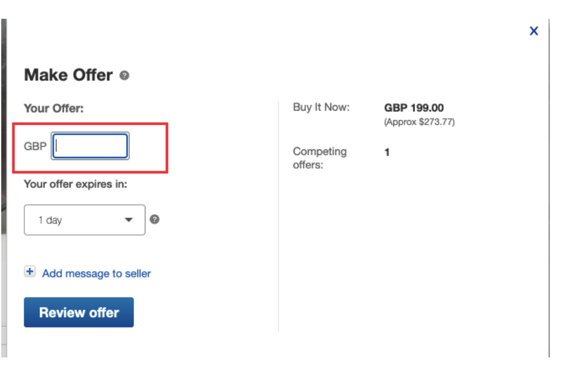This screenshot has height=385, width=588.
Task: Select the GBP 199.00 price text
Action: tap(414, 108)
